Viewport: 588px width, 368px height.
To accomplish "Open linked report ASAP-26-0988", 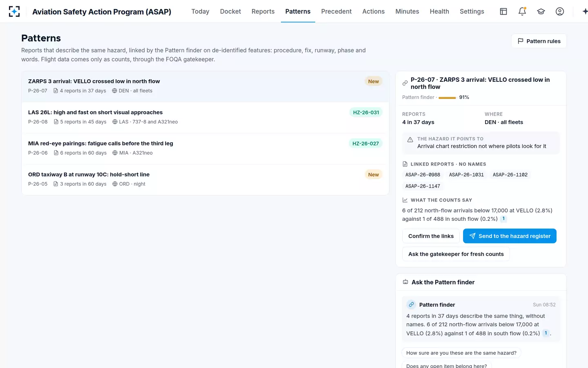I will (423, 175).
